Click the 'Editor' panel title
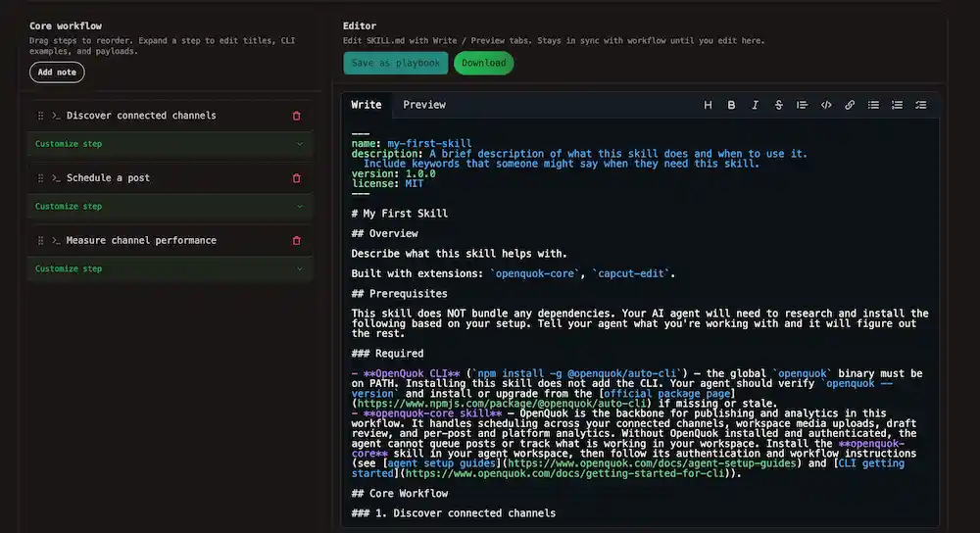The height and width of the screenshot is (533, 980). 360,26
